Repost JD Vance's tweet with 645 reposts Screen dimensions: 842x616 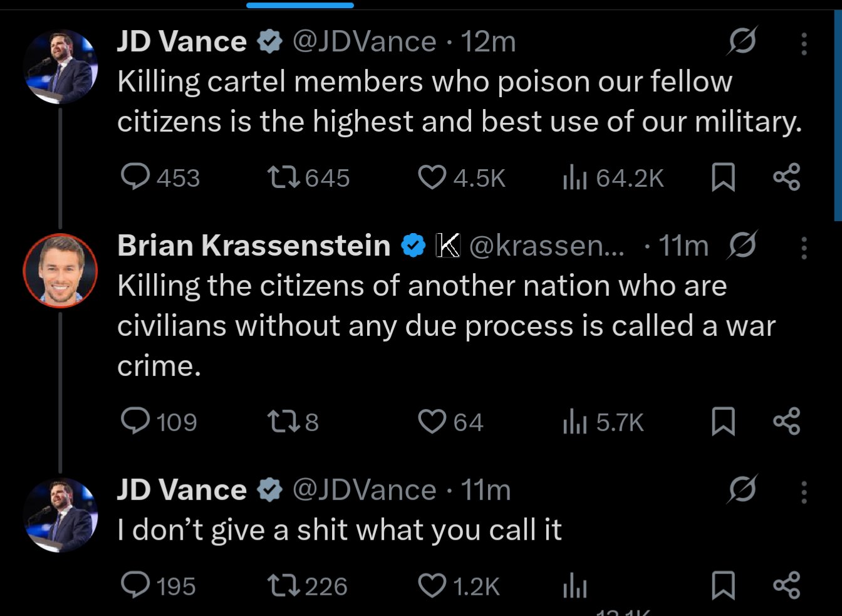point(283,177)
